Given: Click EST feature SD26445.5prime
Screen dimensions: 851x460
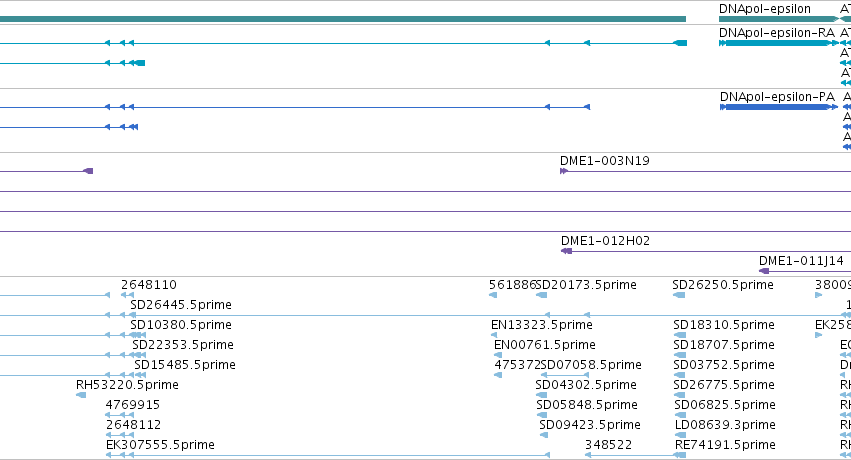Looking at the screenshot, I should [x=181, y=305].
